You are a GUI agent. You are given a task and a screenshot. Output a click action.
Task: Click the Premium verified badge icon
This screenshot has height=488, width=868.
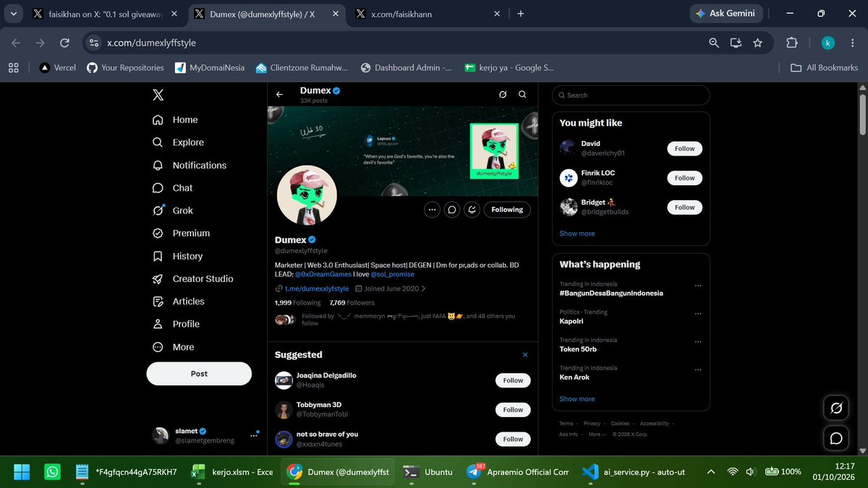158,234
